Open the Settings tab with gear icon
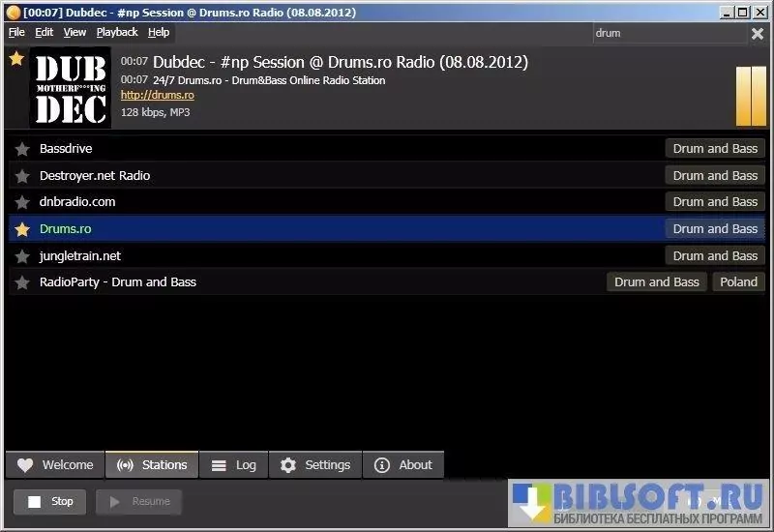This screenshot has height=532, width=774. (x=315, y=465)
